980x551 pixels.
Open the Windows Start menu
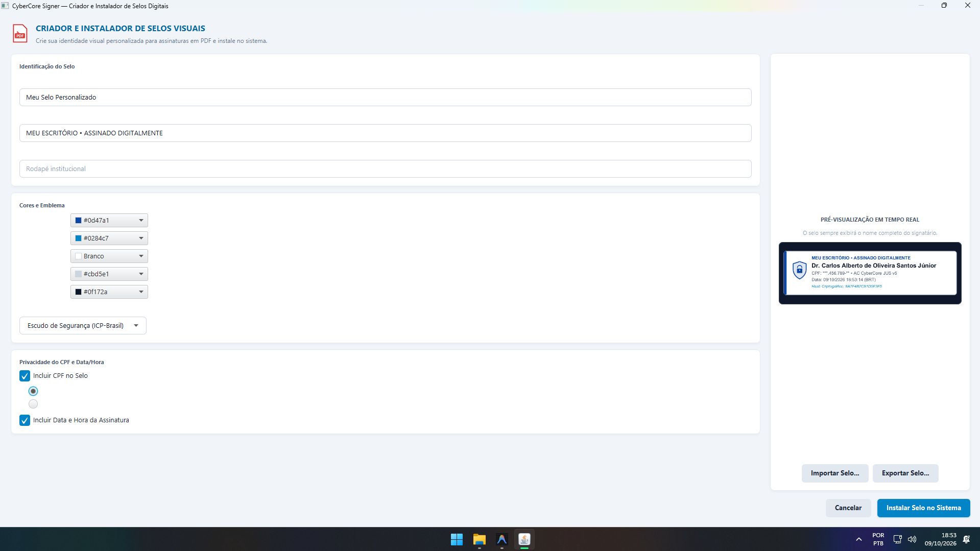tap(457, 539)
